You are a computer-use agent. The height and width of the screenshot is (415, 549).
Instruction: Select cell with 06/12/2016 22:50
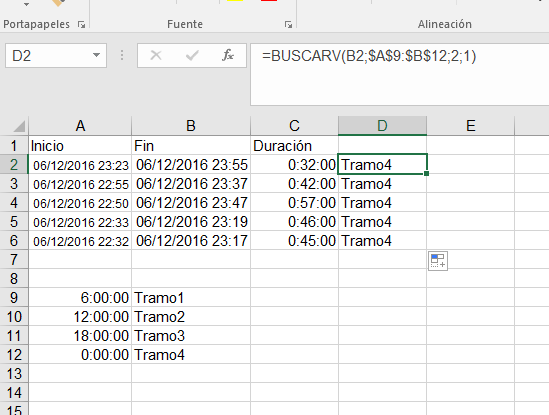pyautogui.click(x=80, y=203)
